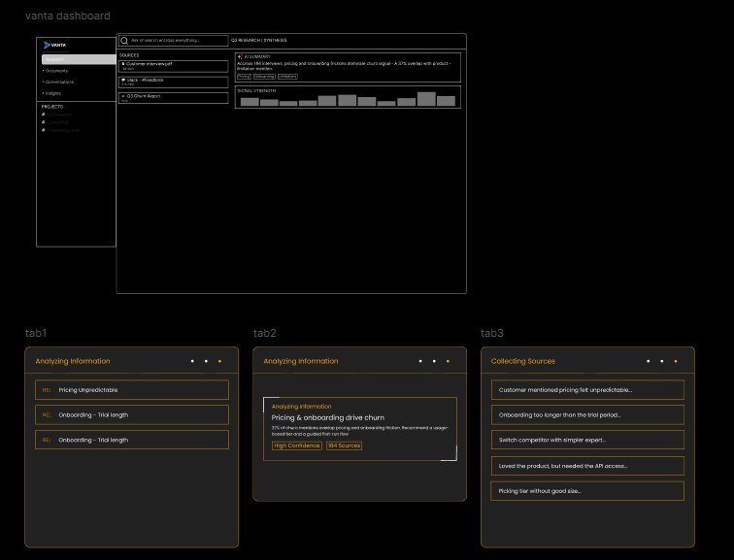734x560 pixels.
Task: Open Insights in the sidebar
Action: click(x=52, y=93)
